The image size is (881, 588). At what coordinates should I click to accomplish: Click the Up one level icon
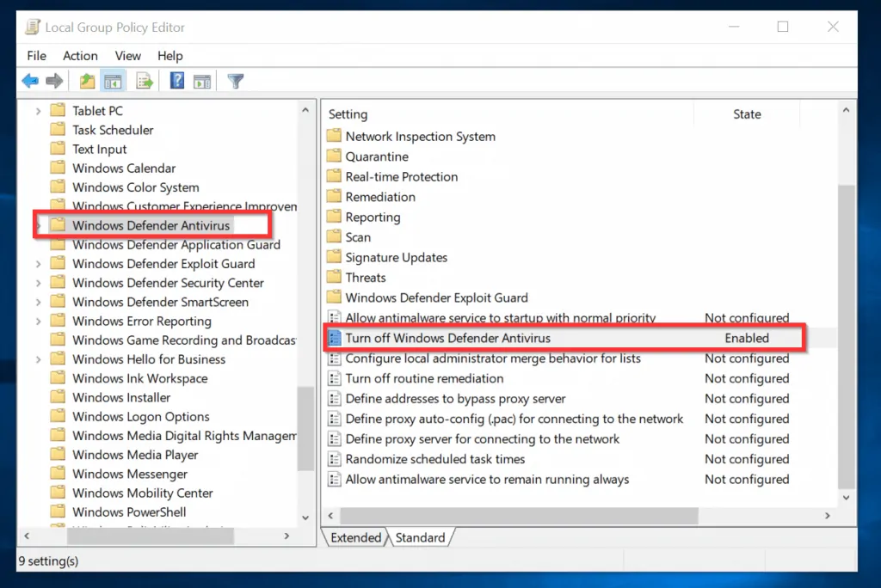pos(86,80)
